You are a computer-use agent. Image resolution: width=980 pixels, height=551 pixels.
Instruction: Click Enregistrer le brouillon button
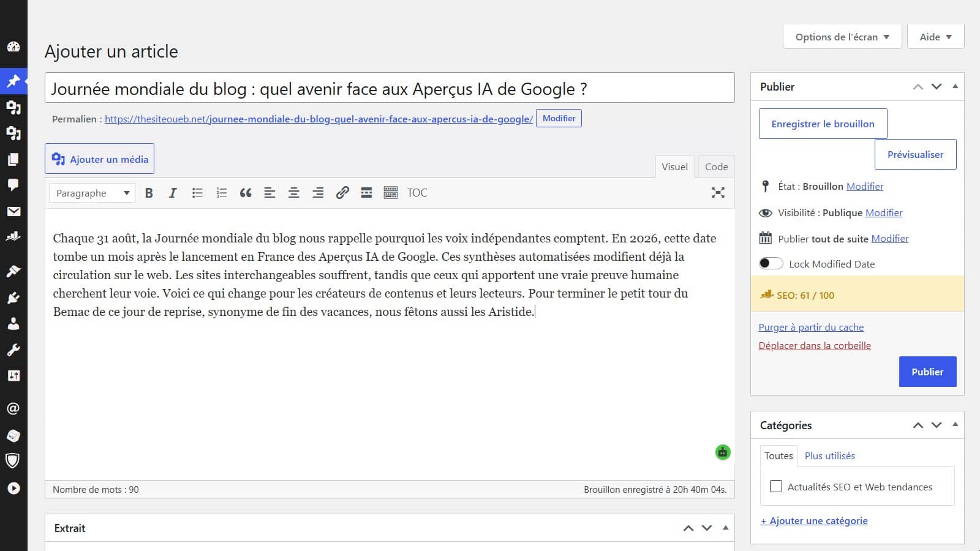tap(823, 124)
